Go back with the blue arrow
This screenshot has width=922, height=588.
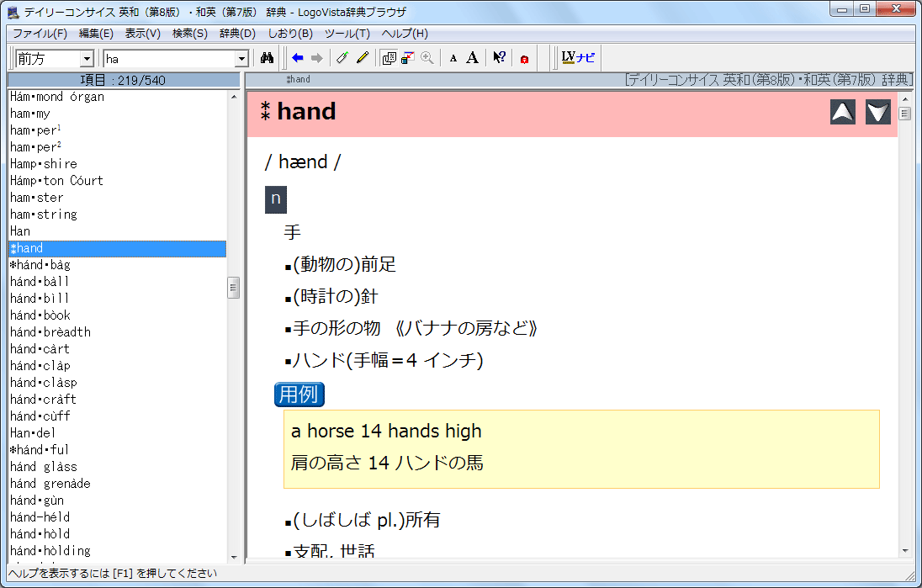298,58
